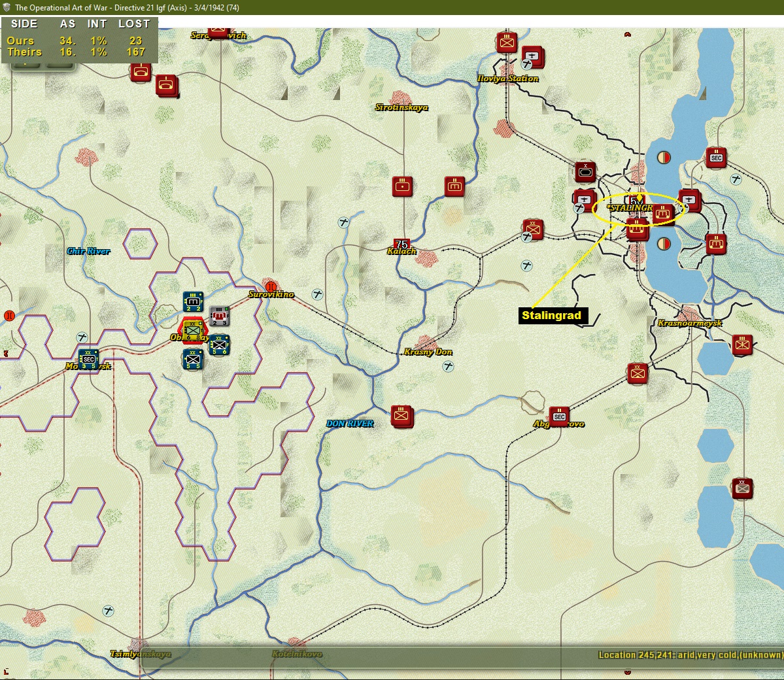The height and width of the screenshot is (680, 784).
Task: Select the red SEC unit northeast of Stalingrad
Action: (x=716, y=158)
